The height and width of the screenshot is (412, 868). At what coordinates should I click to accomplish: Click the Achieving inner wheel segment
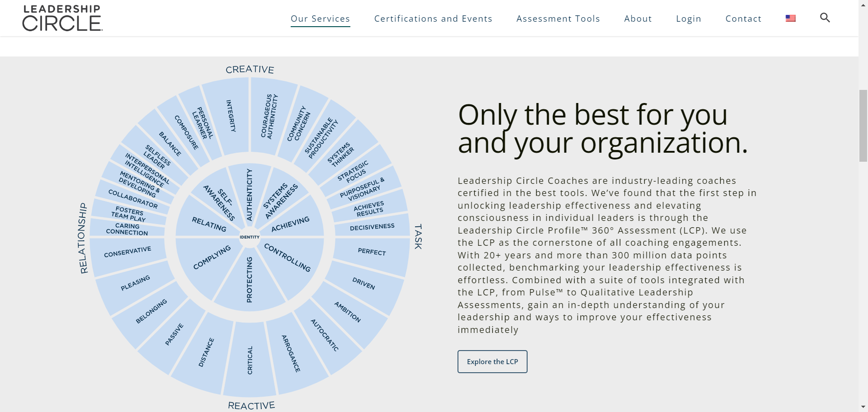pyautogui.click(x=290, y=224)
